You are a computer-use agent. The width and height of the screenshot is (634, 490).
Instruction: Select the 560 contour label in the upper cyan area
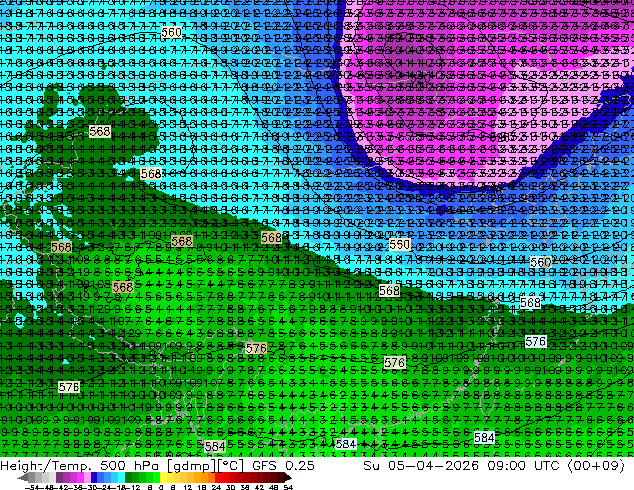click(x=171, y=32)
